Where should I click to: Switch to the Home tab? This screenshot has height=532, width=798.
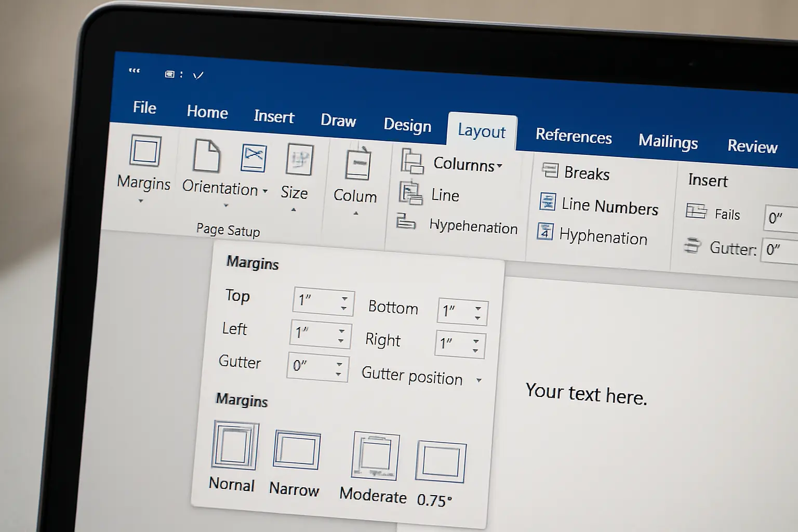tap(207, 112)
